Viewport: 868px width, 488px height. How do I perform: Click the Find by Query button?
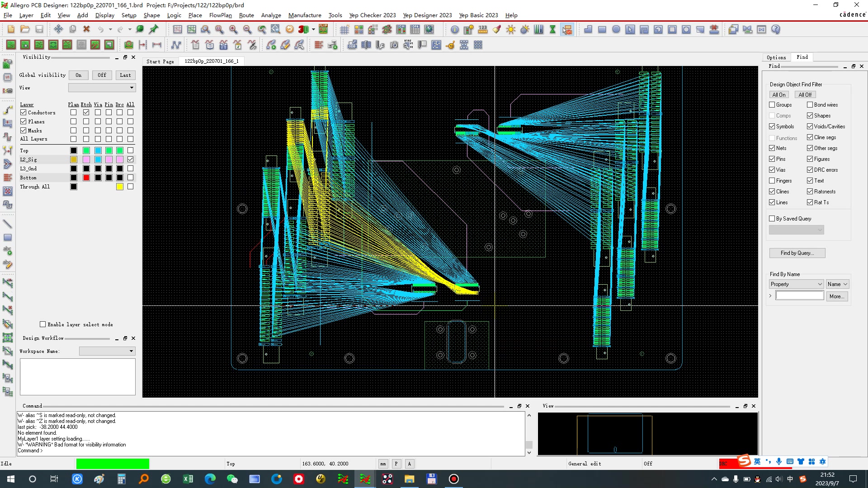pyautogui.click(x=797, y=253)
